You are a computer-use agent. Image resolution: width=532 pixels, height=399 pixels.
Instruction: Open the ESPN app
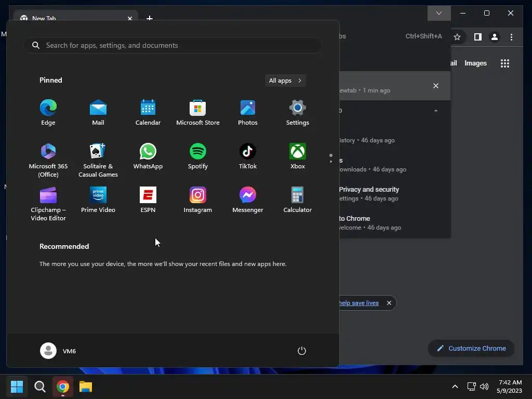point(148,200)
